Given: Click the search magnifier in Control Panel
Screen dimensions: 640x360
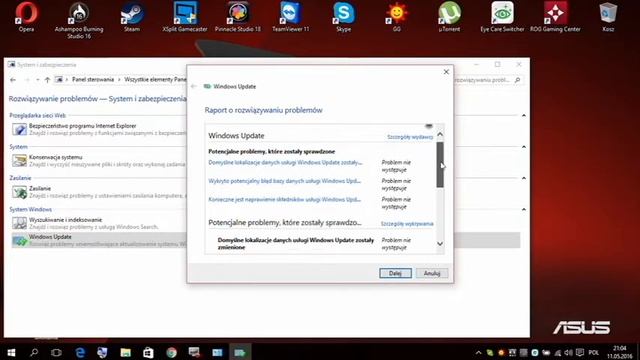Looking at the screenshot, I should pos(518,80).
